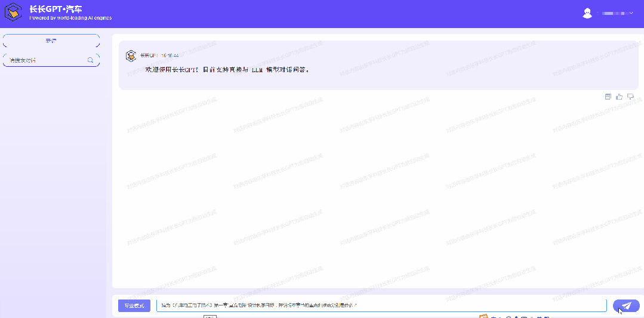Like the welcome message with thumbs-up
This screenshot has width=644, height=318.
(620, 97)
